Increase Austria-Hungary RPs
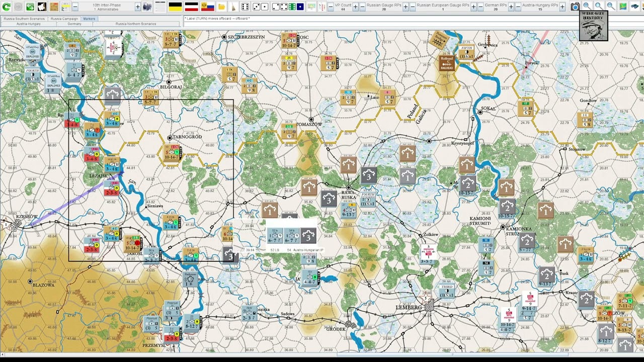 coord(563,7)
